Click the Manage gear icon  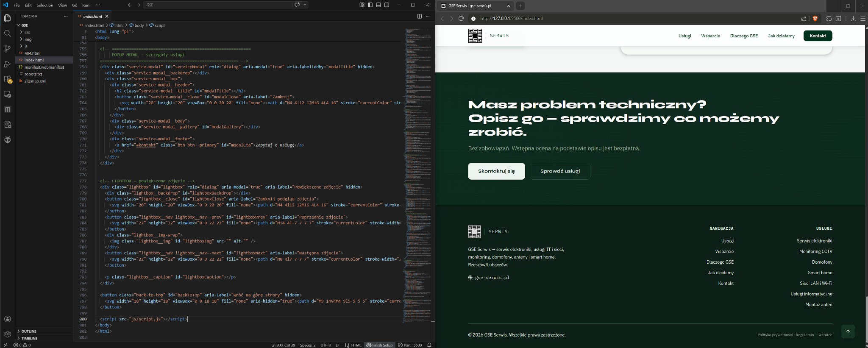[x=7, y=334]
